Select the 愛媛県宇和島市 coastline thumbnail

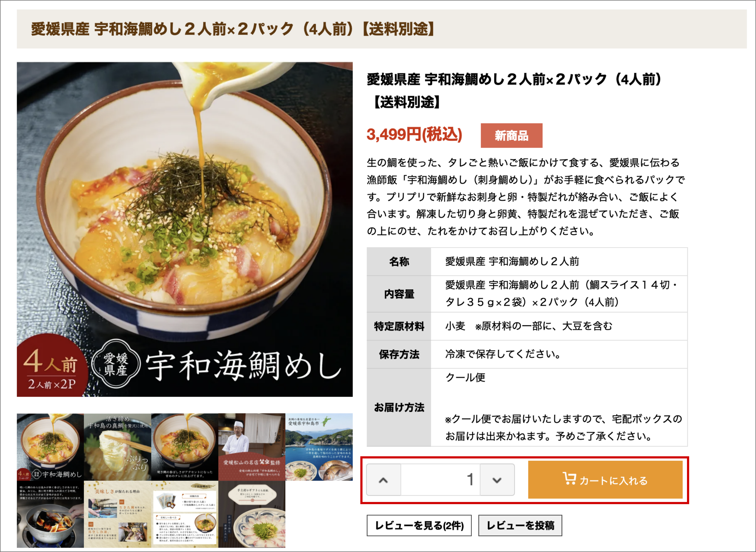(319, 447)
